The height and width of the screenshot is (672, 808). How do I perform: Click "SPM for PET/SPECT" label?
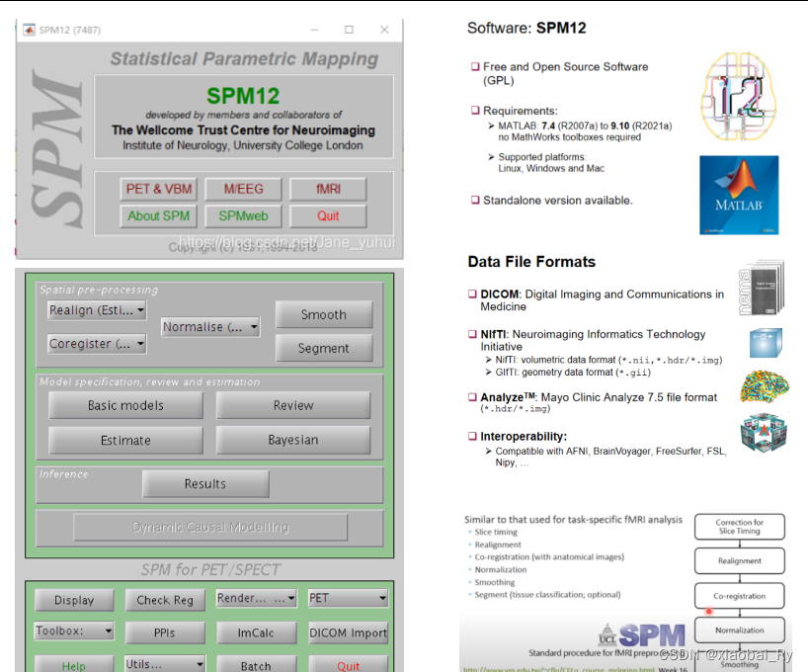(210, 570)
